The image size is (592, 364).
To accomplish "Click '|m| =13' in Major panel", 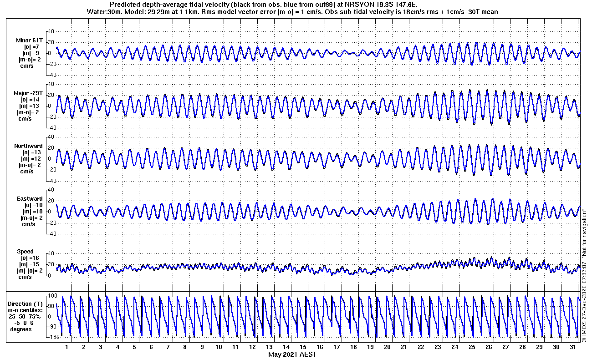I will point(31,106).
